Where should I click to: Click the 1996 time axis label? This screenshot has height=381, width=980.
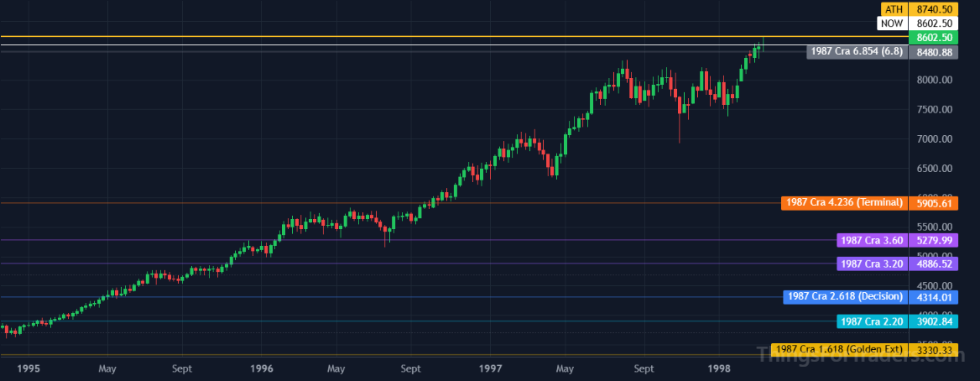pyautogui.click(x=261, y=369)
